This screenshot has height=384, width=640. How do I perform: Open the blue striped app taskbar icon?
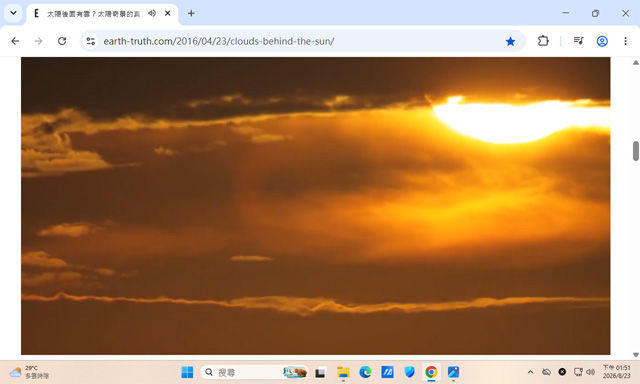(x=387, y=372)
